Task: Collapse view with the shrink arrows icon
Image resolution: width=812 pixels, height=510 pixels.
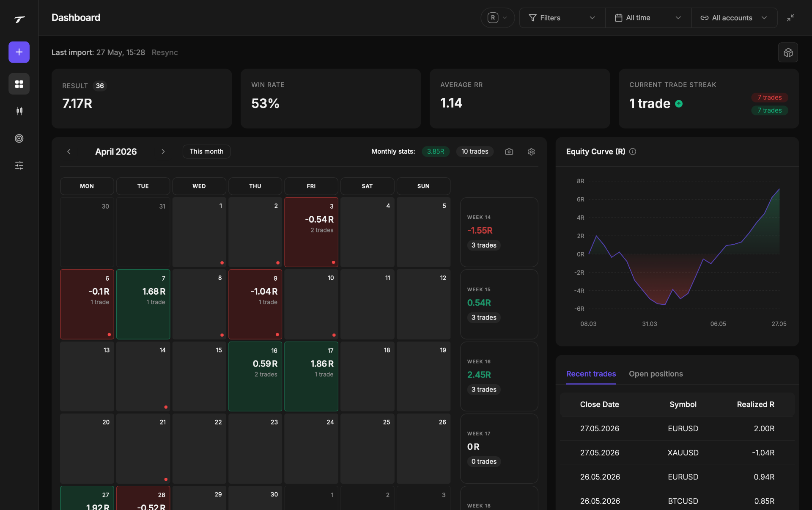Action: 790,18
